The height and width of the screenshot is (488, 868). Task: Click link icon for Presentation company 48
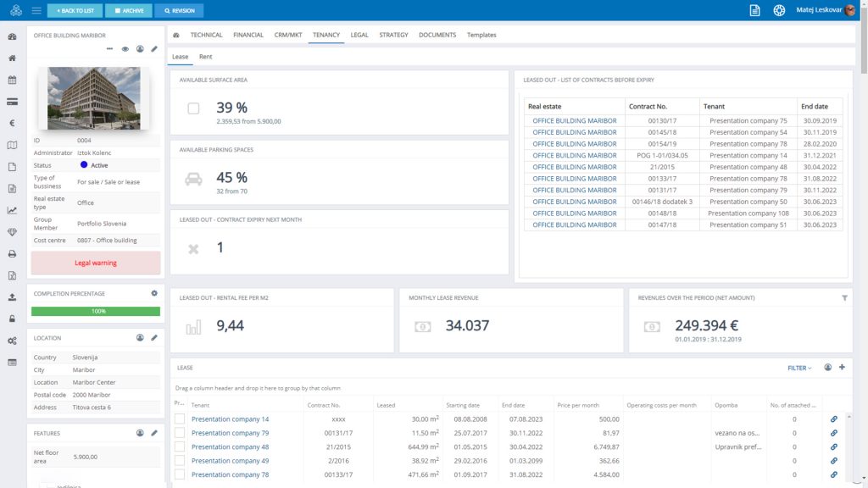pos(833,446)
